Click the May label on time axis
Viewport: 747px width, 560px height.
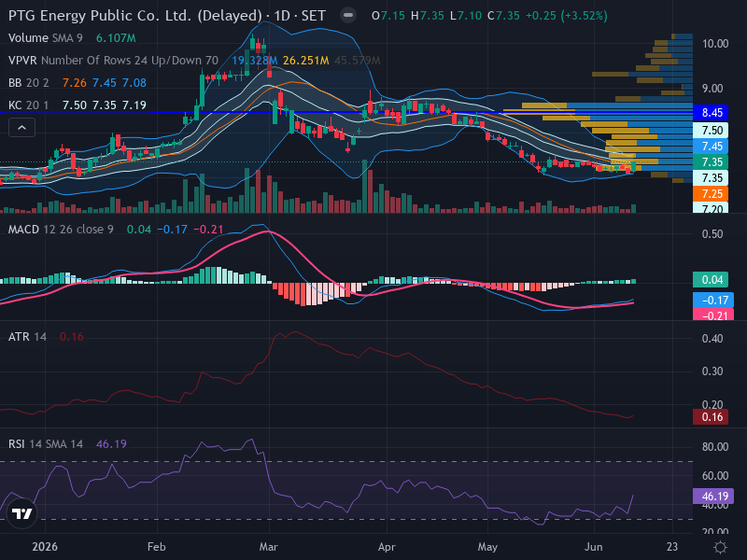pos(487,547)
